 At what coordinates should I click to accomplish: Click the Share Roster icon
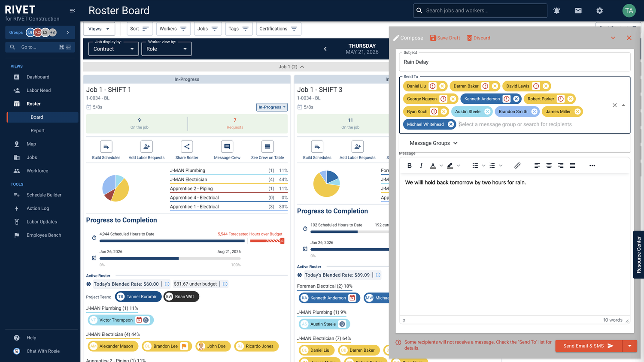tap(187, 147)
